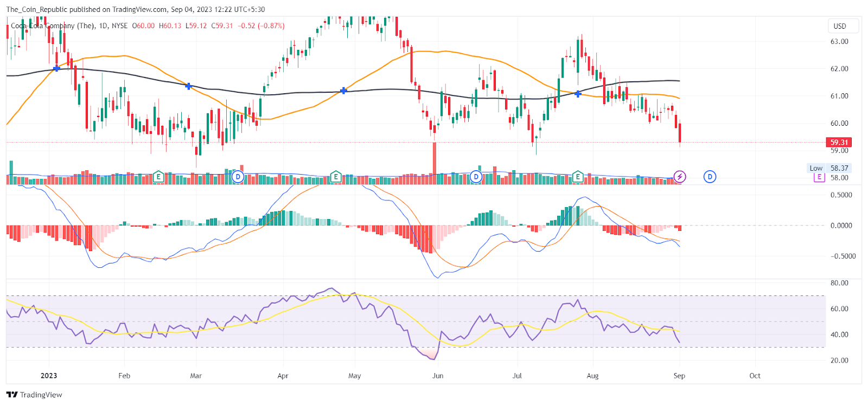Click the 20.00 RSI axis label

tap(839, 361)
